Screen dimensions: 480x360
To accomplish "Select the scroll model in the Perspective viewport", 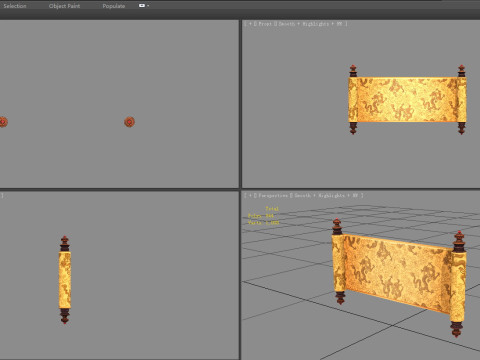I will click(399, 277).
